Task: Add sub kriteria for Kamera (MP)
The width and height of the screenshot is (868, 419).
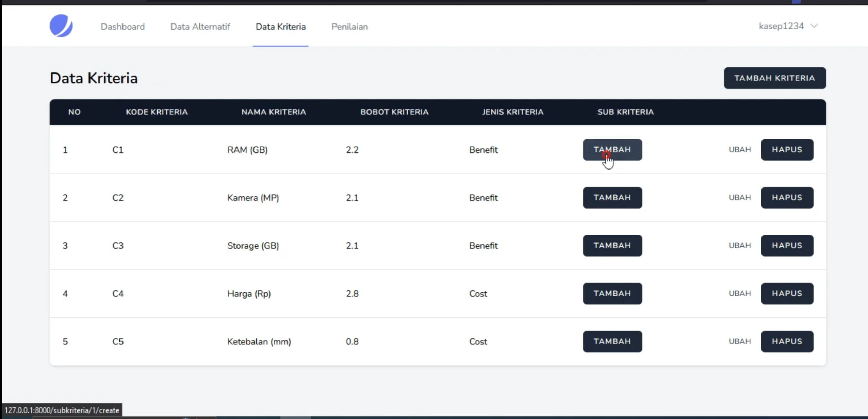Action: pos(612,197)
